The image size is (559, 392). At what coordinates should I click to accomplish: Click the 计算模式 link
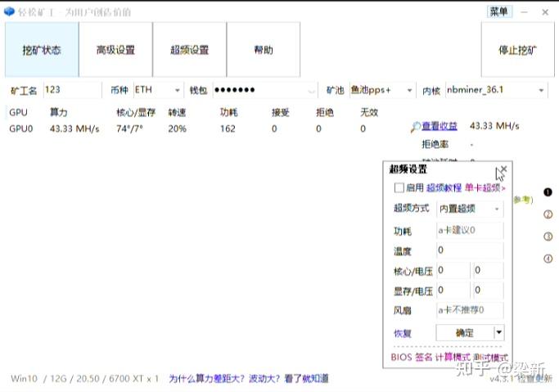point(453,357)
